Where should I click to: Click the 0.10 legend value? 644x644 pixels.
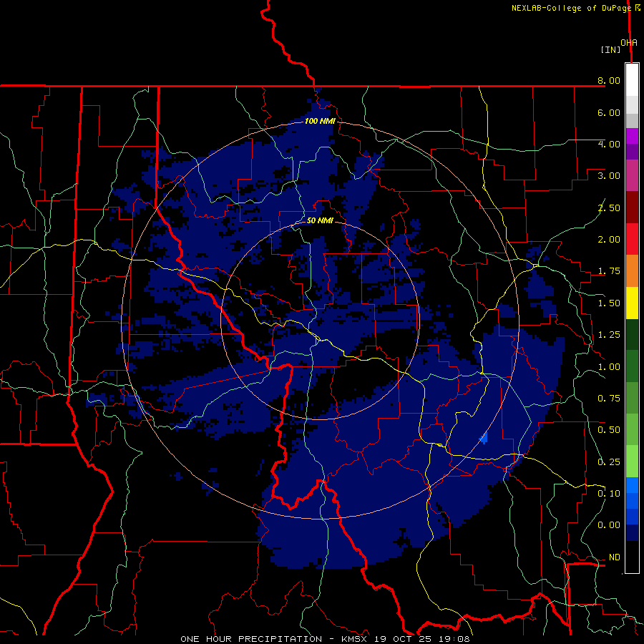click(x=609, y=494)
